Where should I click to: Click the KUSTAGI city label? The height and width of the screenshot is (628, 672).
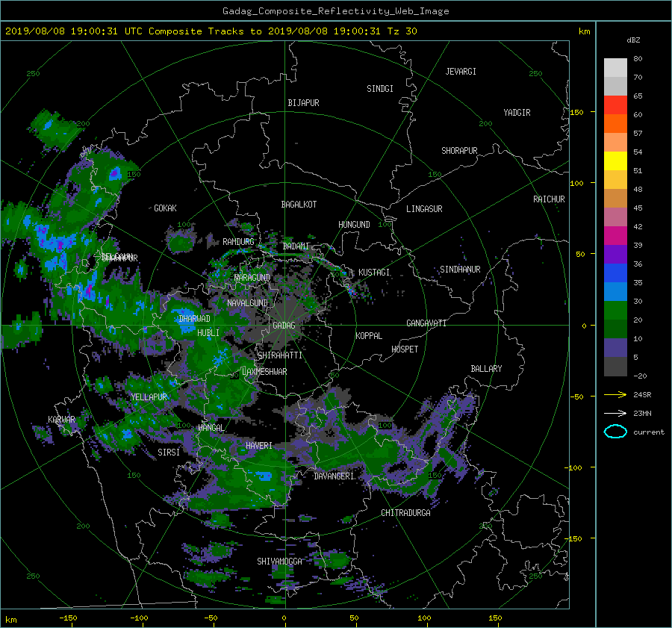tap(374, 273)
